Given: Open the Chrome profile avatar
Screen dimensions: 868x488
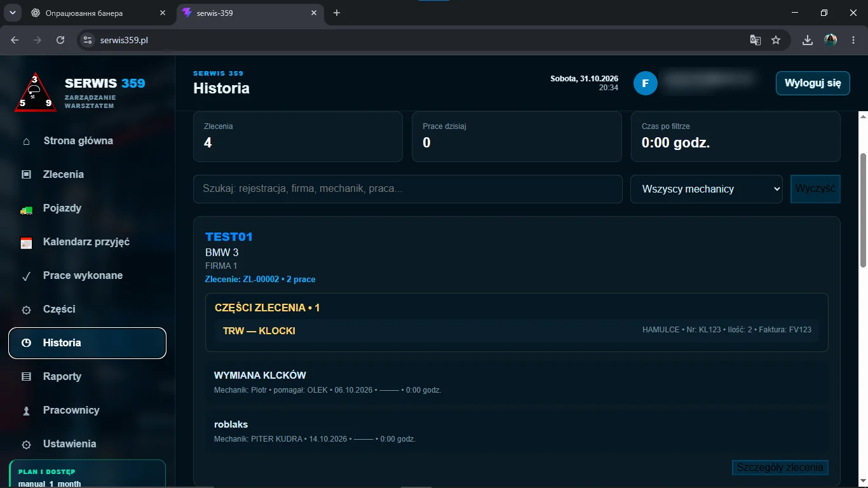Looking at the screenshot, I should coord(831,40).
